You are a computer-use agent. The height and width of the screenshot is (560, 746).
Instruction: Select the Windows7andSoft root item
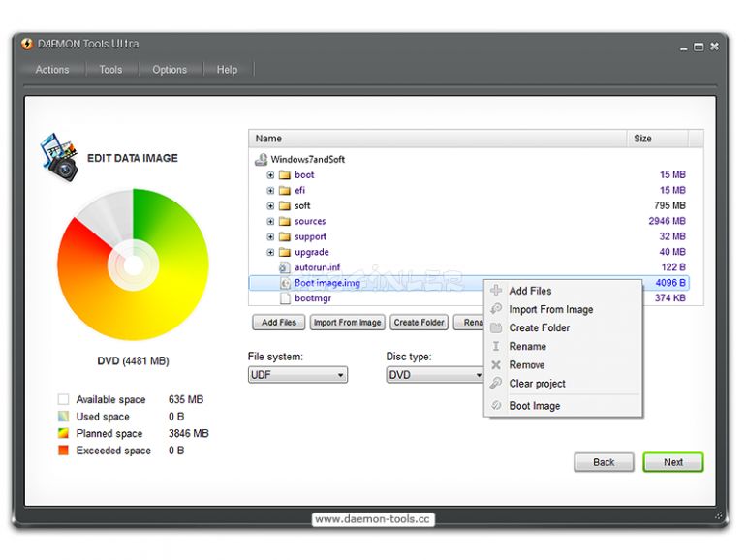[x=307, y=160]
